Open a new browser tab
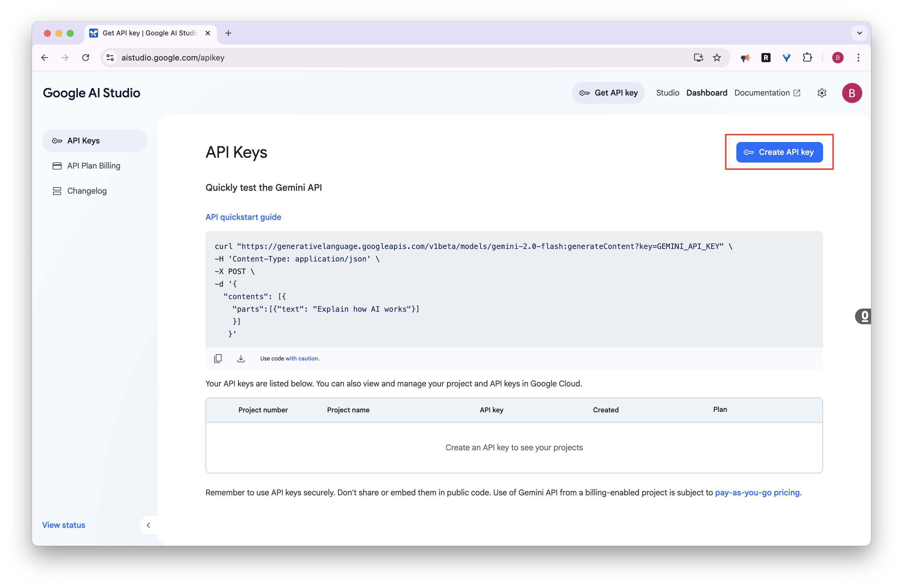The height and width of the screenshot is (588, 903). coord(228,33)
